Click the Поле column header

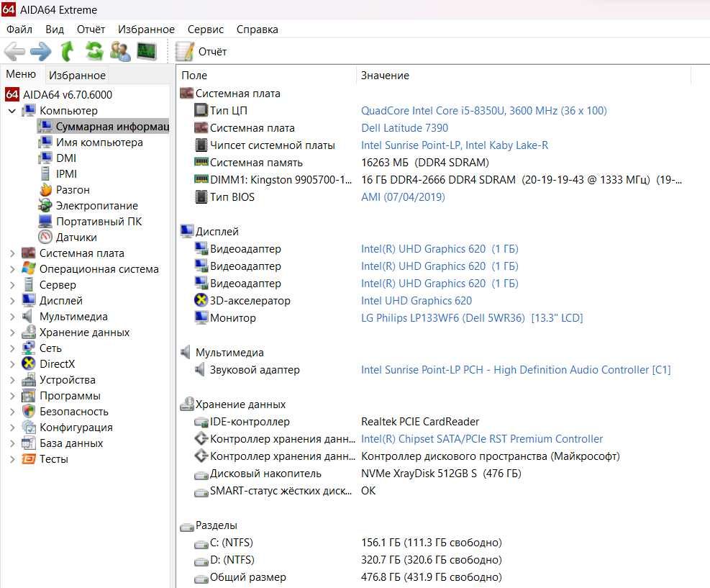(266, 75)
